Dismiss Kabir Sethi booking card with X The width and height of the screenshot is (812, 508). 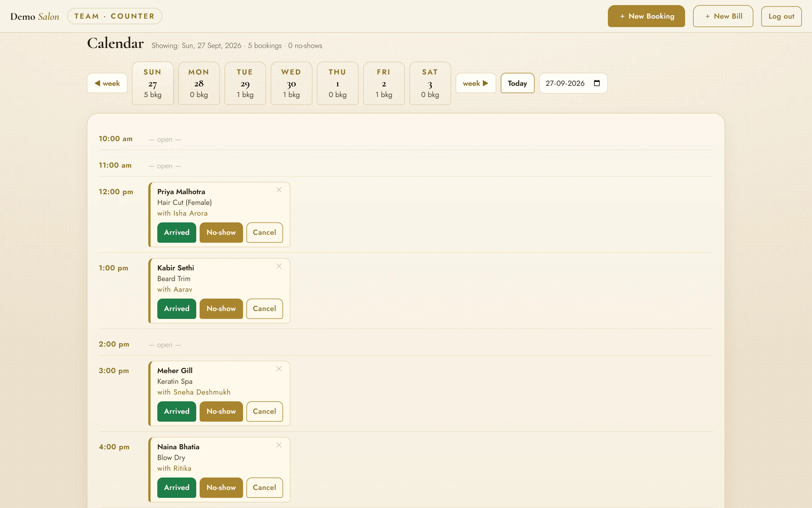coord(279,266)
